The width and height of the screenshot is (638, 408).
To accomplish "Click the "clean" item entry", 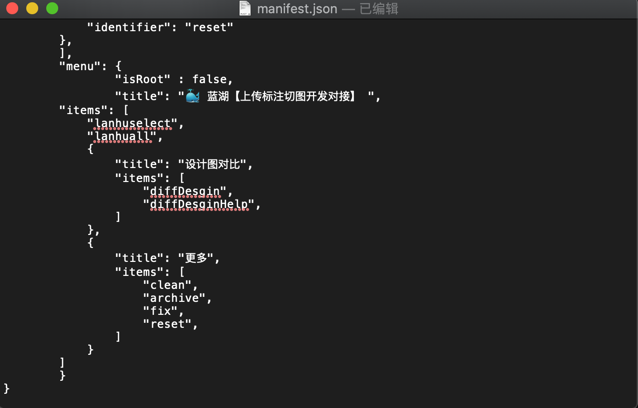I will tap(170, 285).
